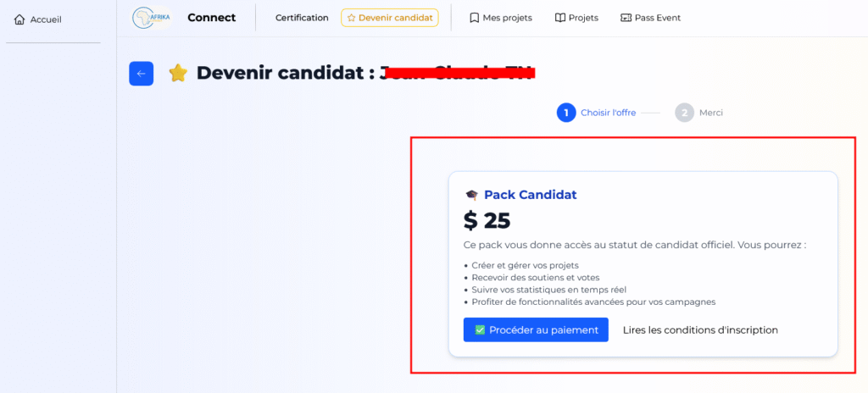Click the graduation cap icon on Pack Candidat
This screenshot has width=868, height=393.
[x=471, y=195]
